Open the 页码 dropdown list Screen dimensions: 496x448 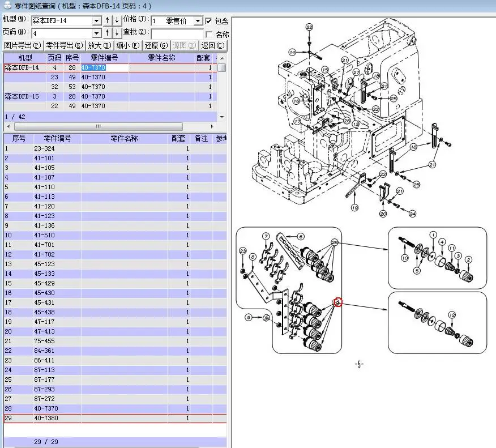click(96, 33)
